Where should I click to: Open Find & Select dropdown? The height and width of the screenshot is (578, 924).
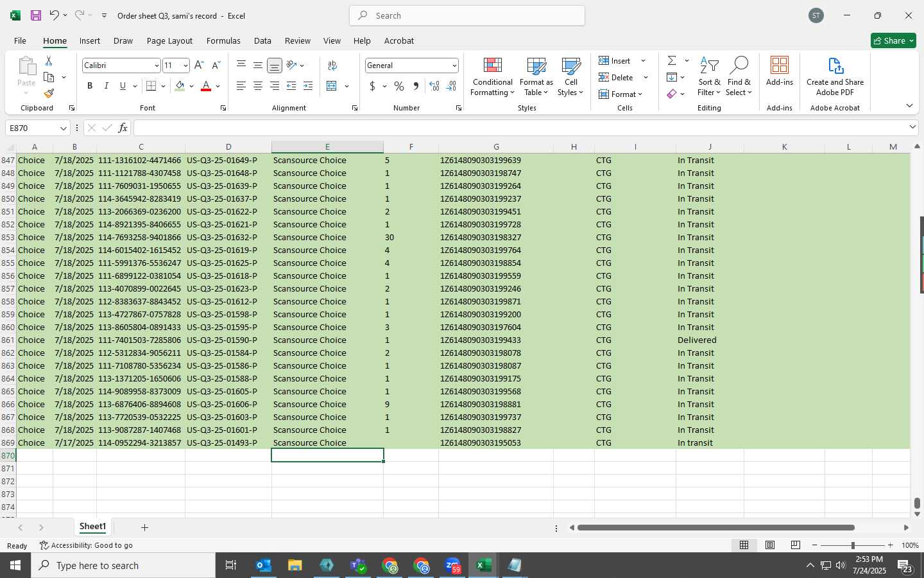pyautogui.click(x=739, y=76)
